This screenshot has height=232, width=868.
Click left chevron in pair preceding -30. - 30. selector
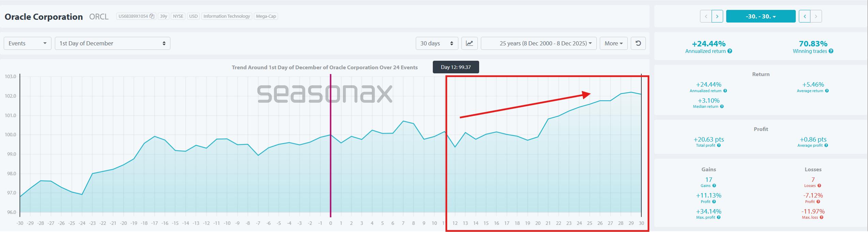pyautogui.click(x=706, y=16)
